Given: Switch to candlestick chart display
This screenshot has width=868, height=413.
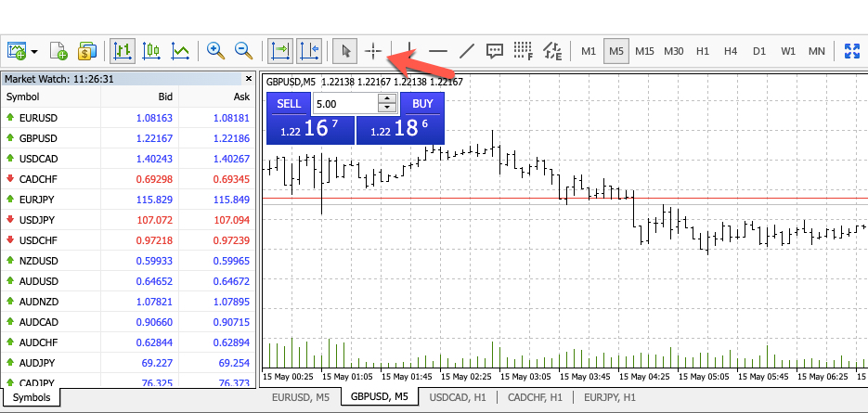Looking at the screenshot, I should coord(150,51).
